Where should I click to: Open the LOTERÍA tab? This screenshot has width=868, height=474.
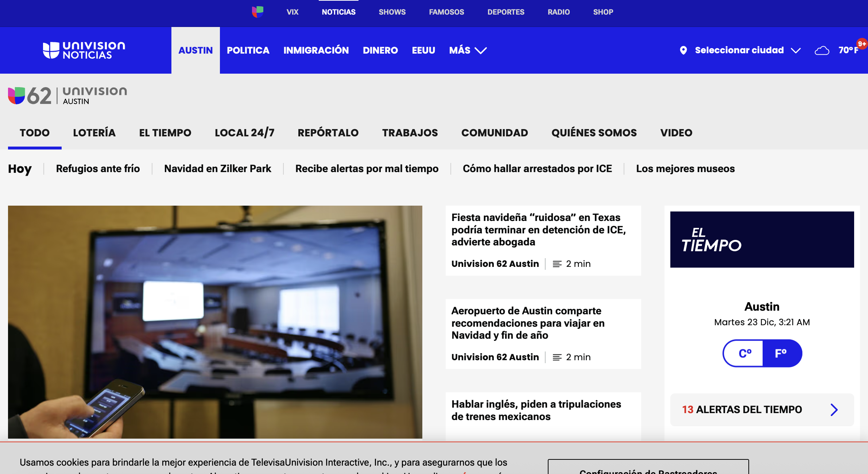pyautogui.click(x=94, y=133)
